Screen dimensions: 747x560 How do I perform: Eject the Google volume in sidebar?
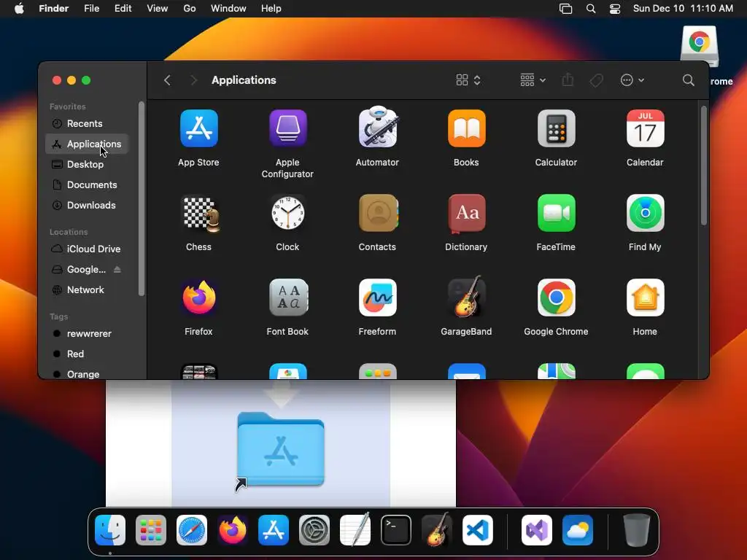pos(117,270)
